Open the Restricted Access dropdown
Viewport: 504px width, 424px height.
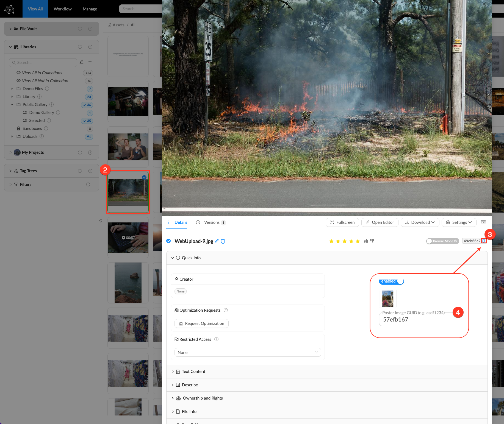coord(248,352)
